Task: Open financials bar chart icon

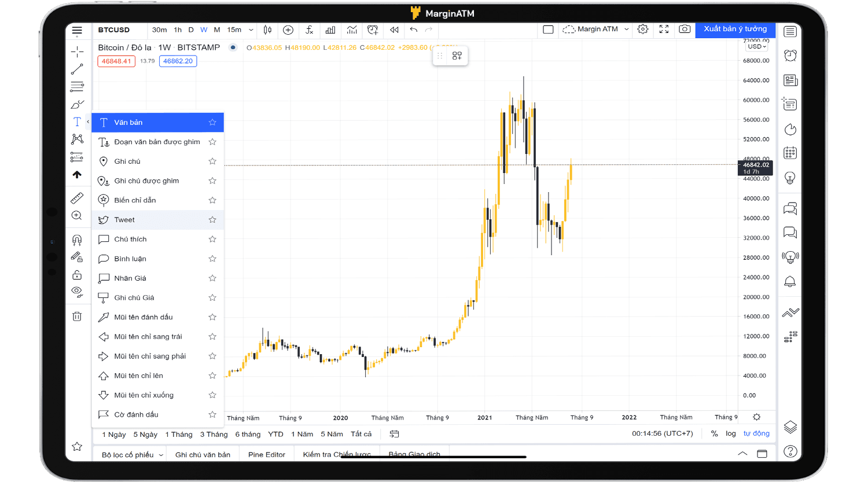Action: [330, 30]
